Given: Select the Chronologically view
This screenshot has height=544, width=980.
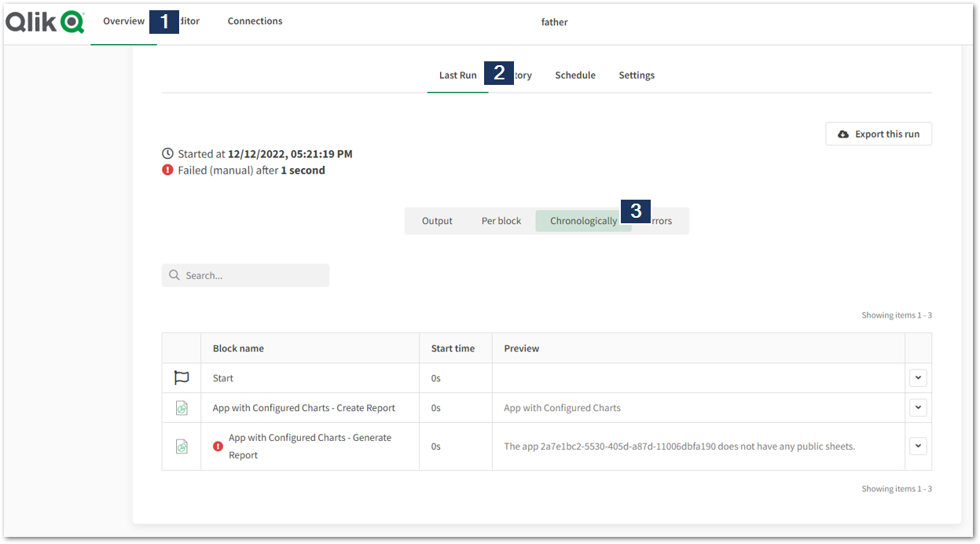Looking at the screenshot, I should pos(583,221).
